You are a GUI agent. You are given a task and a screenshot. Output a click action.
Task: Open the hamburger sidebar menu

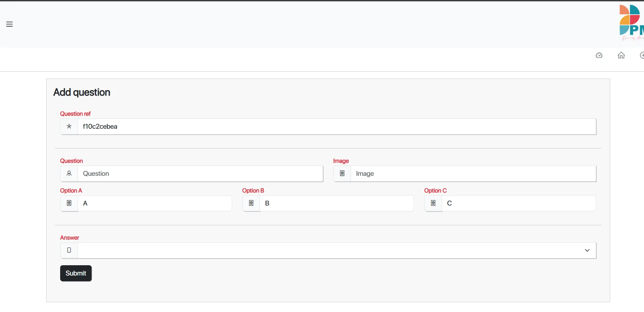[x=10, y=24]
